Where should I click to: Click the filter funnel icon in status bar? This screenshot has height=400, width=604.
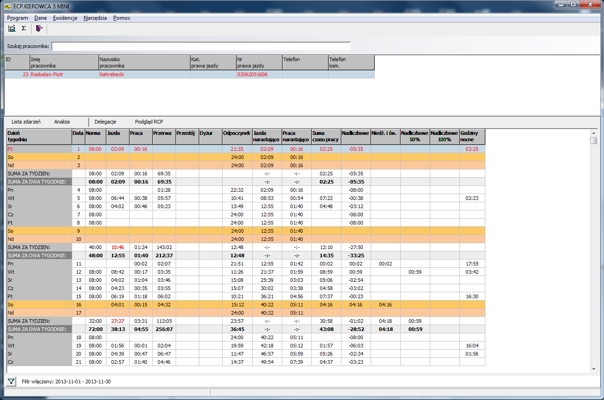coord(12,382)
